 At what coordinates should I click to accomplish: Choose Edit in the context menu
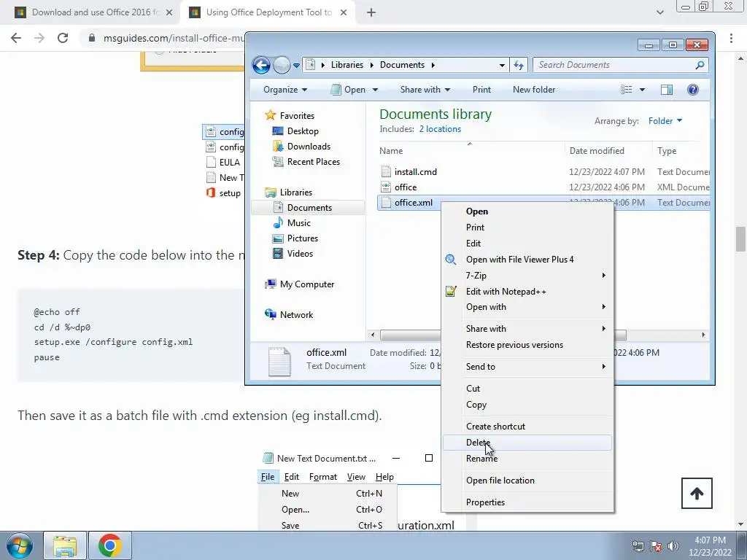[x=527, y=244]
